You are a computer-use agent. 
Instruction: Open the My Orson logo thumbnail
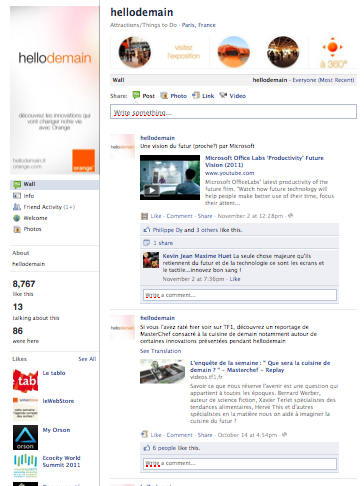tap(25, 437)
